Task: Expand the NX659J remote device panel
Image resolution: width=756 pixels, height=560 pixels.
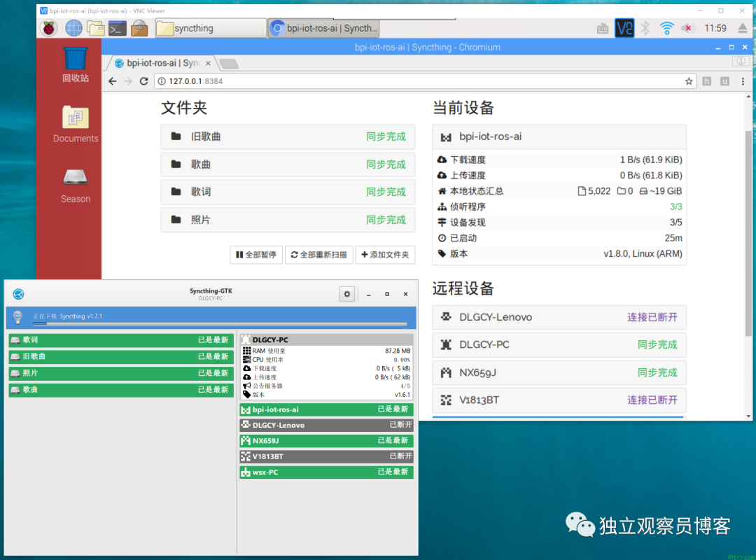Action: click(559, 372)
